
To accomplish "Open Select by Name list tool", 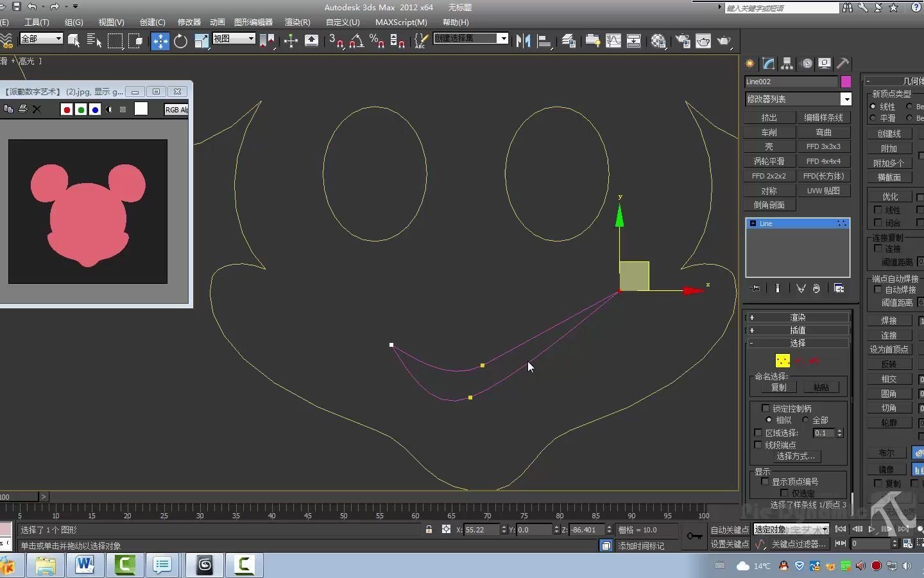I will pos(94,41).
